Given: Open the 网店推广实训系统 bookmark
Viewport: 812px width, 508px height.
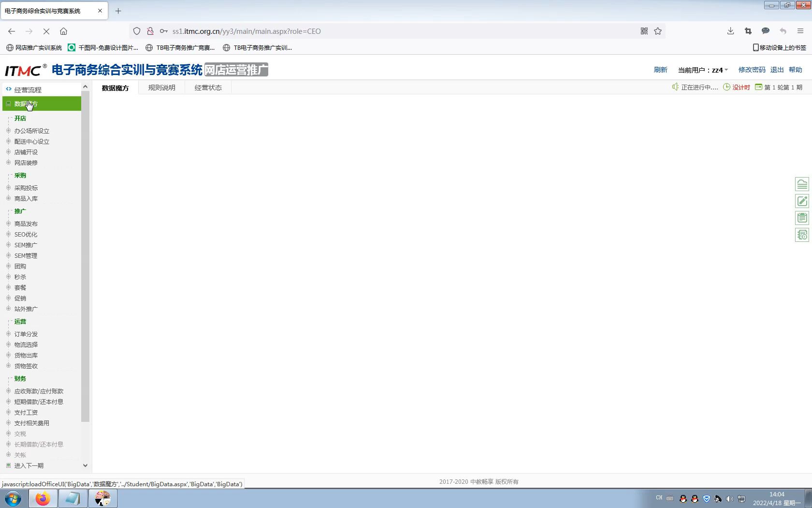Looking at the screenshot, I should 34,47.
